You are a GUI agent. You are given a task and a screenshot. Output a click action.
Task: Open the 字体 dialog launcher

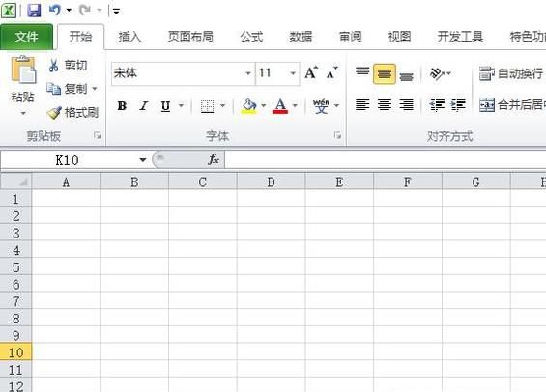point(337,135)
